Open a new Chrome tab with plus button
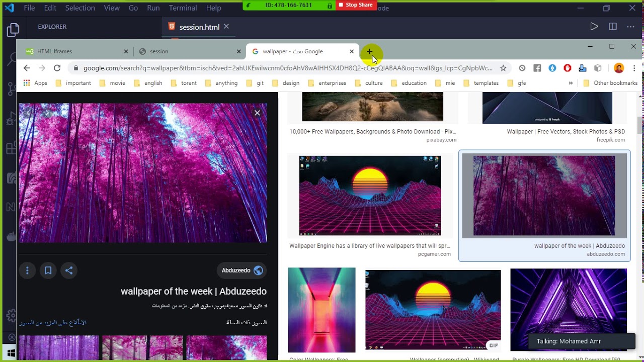This screenshot has height=362, width=644. coord(369,51)
